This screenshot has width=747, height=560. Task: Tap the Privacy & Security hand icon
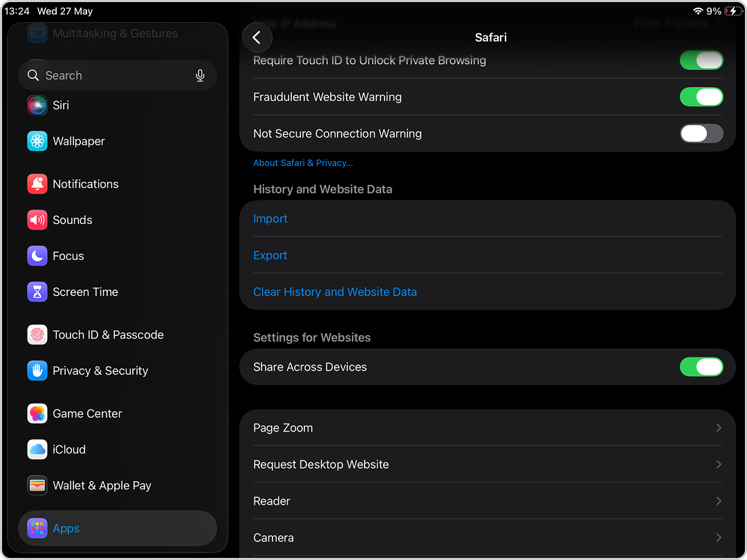[37, 371]
